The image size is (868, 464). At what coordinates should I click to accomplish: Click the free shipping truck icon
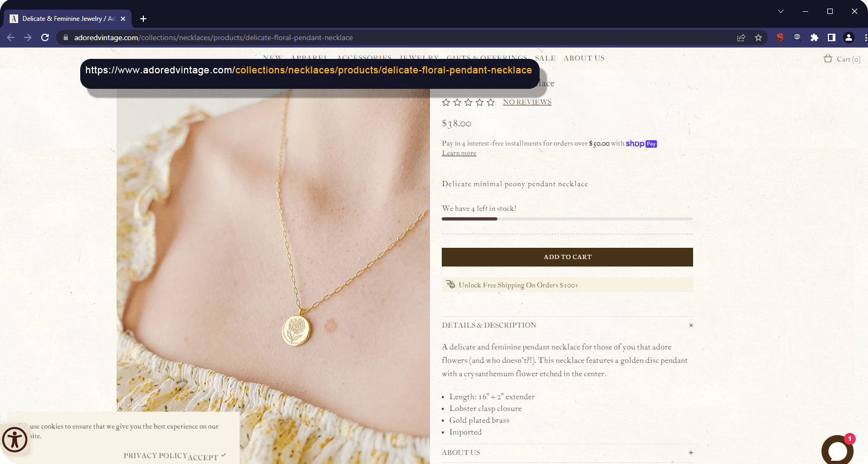[450, 284]
